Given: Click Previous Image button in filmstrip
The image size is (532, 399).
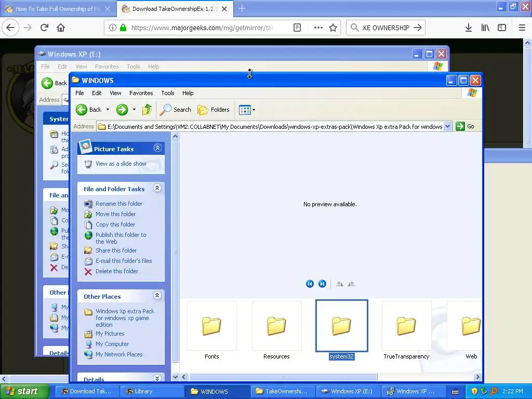Looking at the screenshot, I should tap(310, 284).
